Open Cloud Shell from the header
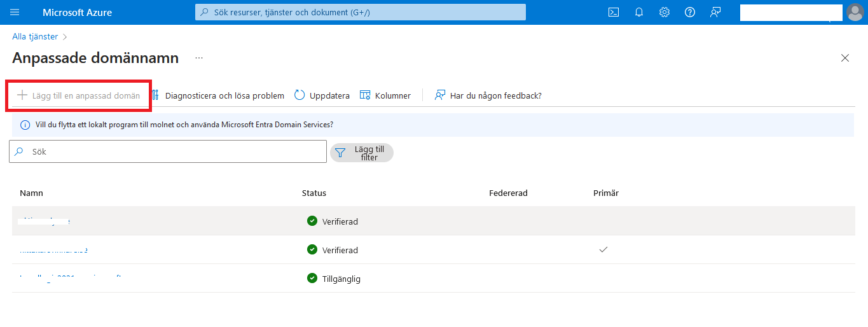This screenshot has height=327, width=868. tap(614, 12)
